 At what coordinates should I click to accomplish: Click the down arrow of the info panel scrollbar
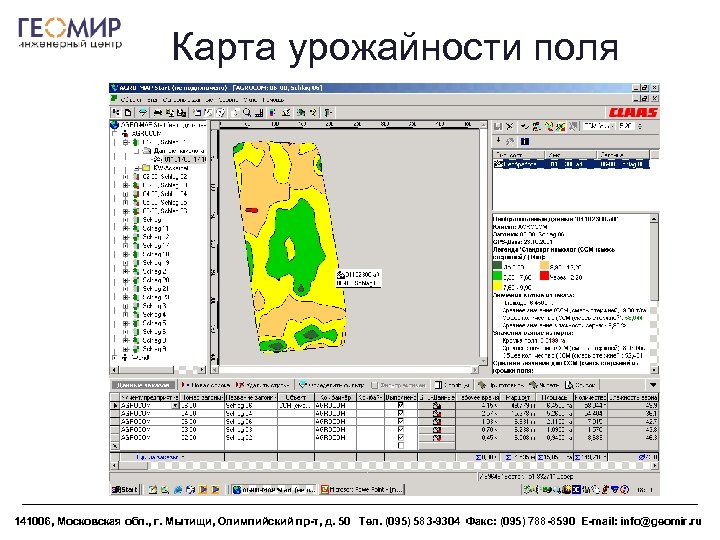[x=654, y=370]
